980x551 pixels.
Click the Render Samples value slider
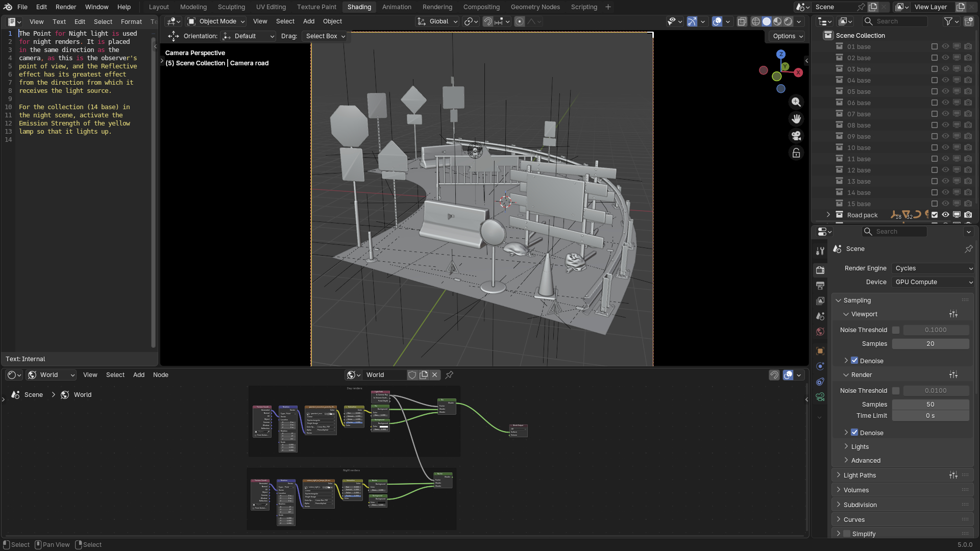click(x=930, y=405)
